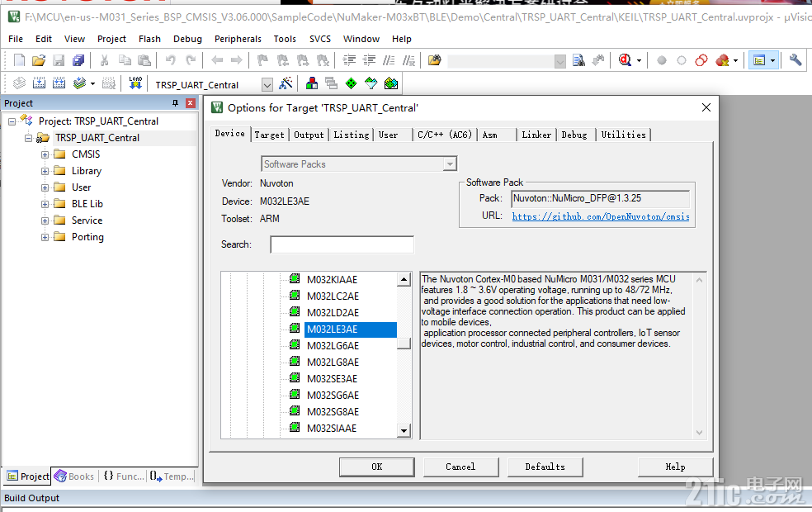Click the device Search field

pos(342,244)
